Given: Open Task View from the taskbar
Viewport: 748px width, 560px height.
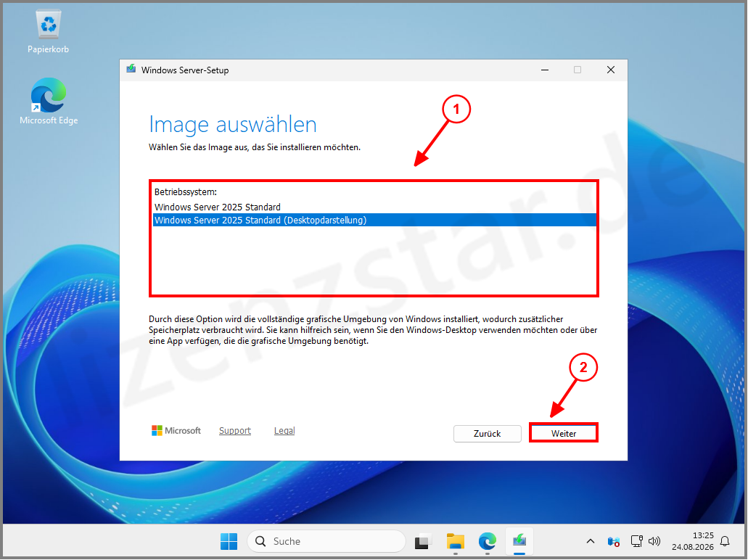Looking at the screenshot, I should point(423,541).
